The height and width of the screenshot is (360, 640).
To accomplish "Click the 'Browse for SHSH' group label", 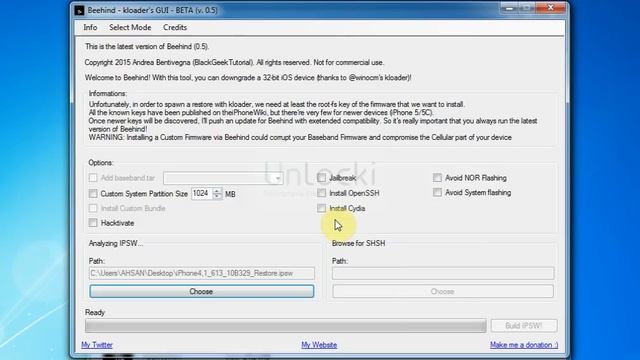I will pyautogui.click(x=358, y=243).
